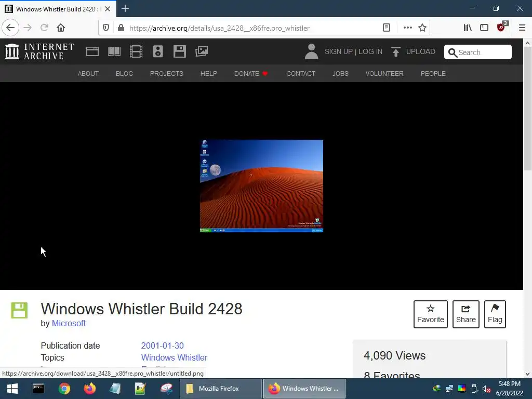This screenshot has height=399, width=532.
Task: Close the Windows Whistler Build 2428 tab
Action: pyautogui.click(x=108, y=9)
